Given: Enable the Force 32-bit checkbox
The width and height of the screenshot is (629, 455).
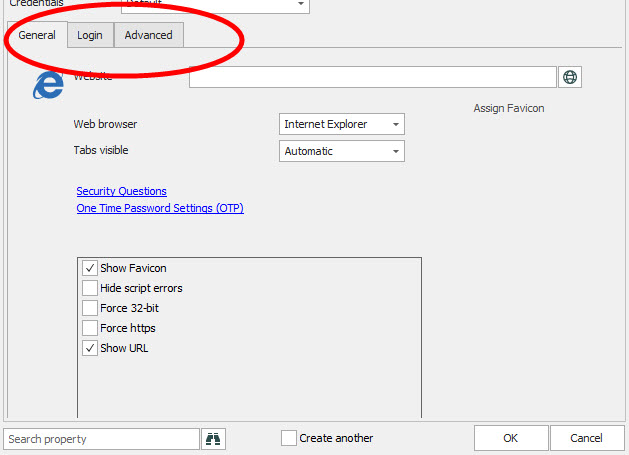Looking at the screenshot, I should click(90, 308).
